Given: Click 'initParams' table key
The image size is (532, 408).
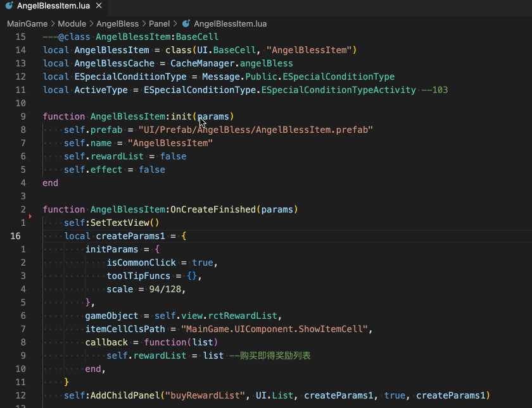Looking at the screenshot, I should coord(111,249).
